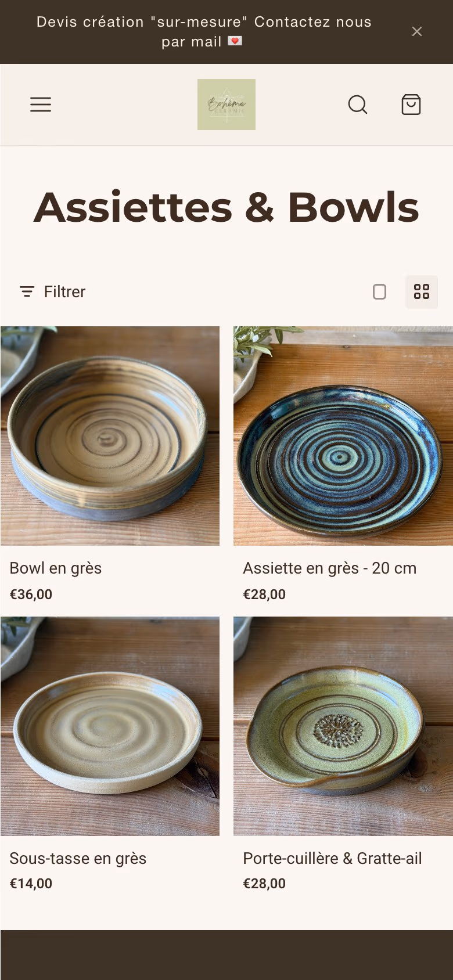Open the shopping bag cart

click(411, 105)
